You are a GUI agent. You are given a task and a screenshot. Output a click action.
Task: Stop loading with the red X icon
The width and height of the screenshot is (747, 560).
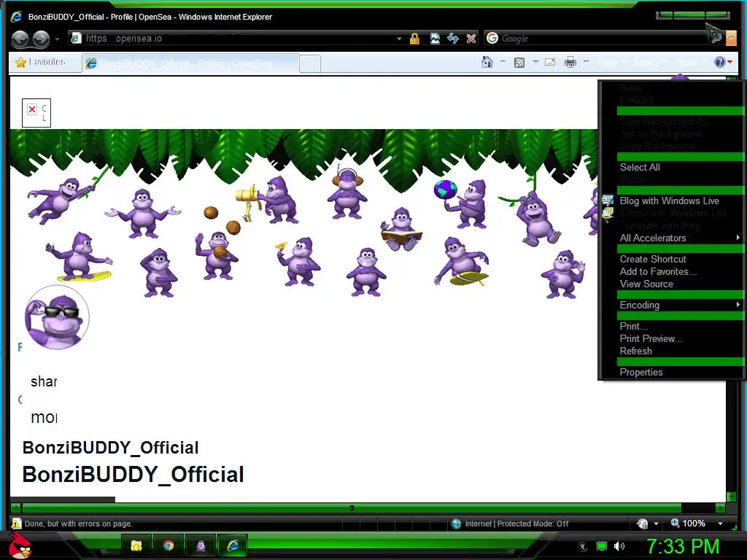(x=471, y=39)
